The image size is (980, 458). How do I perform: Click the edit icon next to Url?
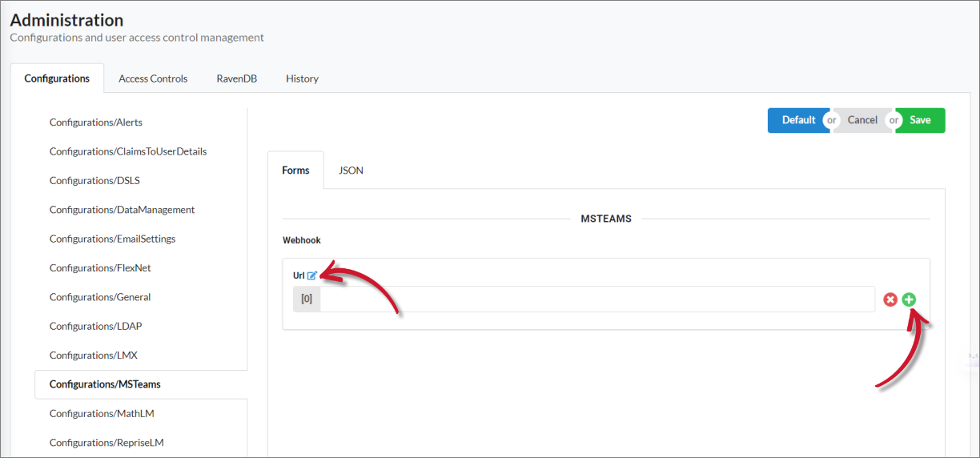point(312,275)
